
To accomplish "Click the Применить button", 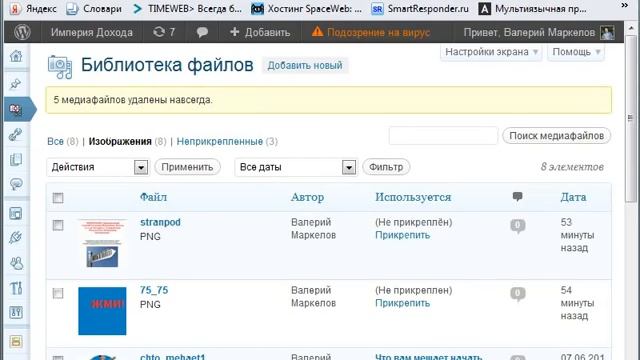I will tap(187, 167).
